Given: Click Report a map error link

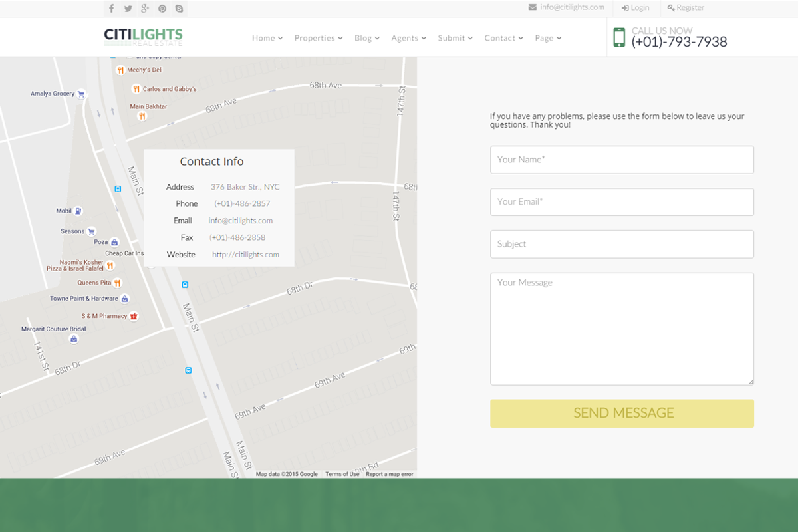Looking at the screenshot, I should 390,474.
